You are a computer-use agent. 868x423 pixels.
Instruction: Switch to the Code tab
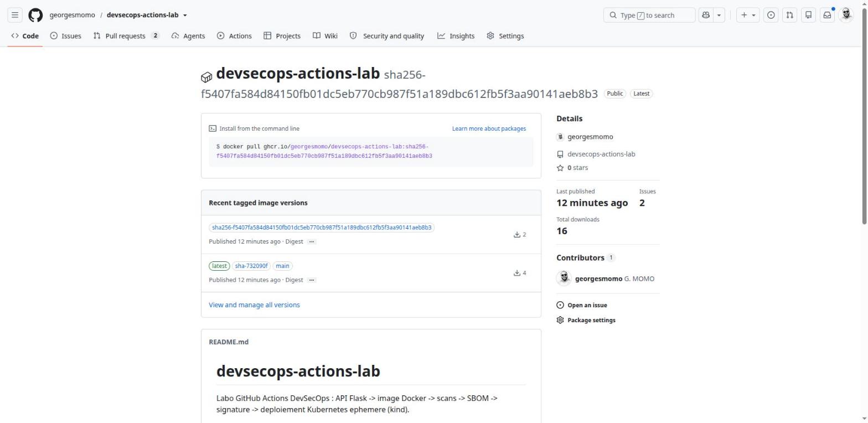pyautogui.click(x=25, y=36)
